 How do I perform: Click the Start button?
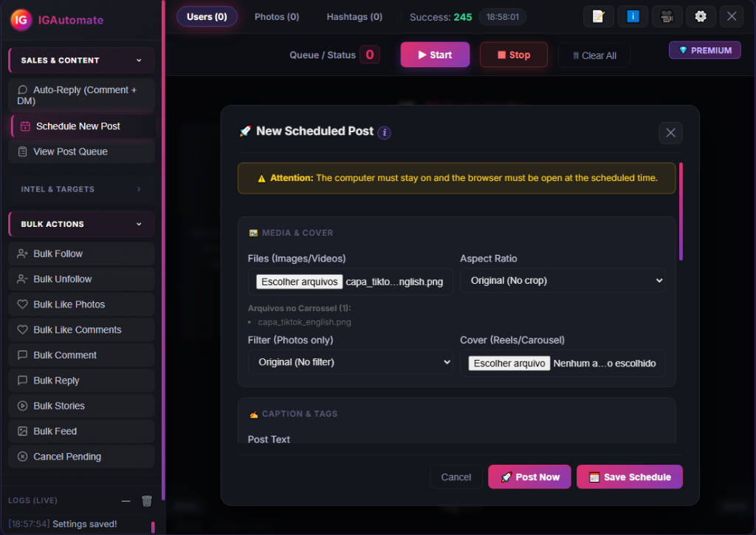[435, 55]
